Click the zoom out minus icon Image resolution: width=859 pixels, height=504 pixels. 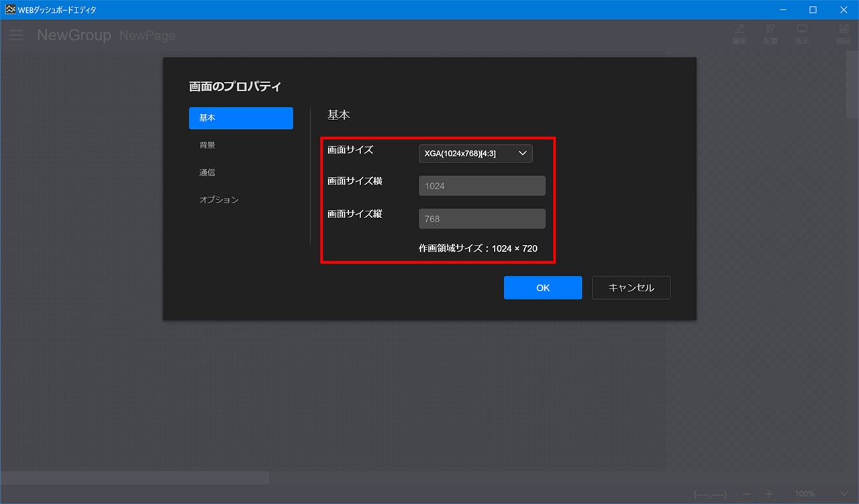pyautogui.click(x=746, y=494)
